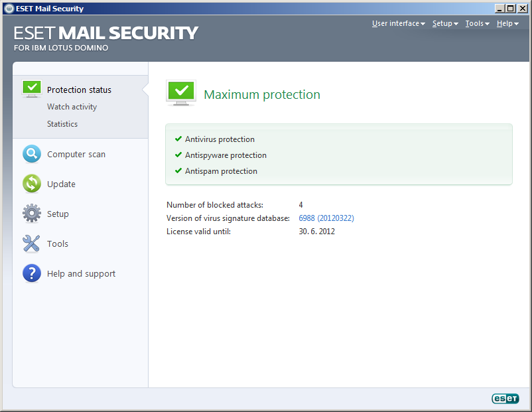The height and width of the screenshot is (412, 532).
Task: Click the ESET logo in bottom corner
Action: coord(505,398)
